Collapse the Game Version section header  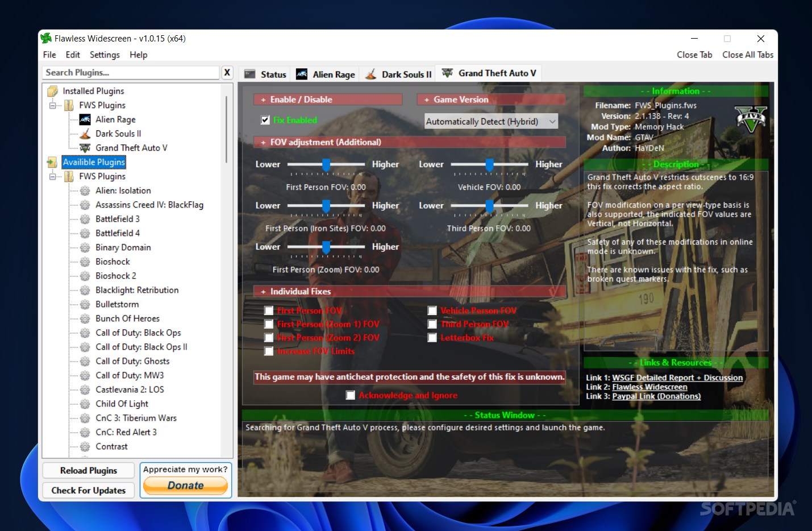(x=491, y=99)
